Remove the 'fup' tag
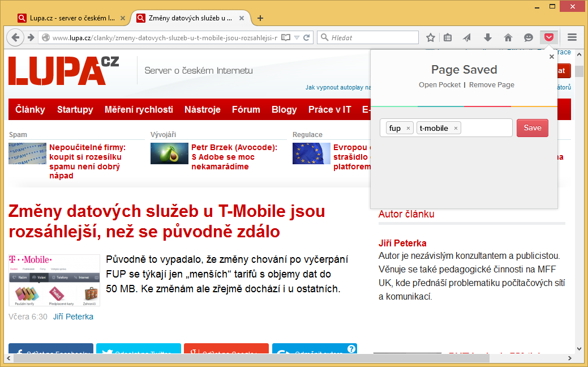 pyautogui.click(x=408, y=129)
